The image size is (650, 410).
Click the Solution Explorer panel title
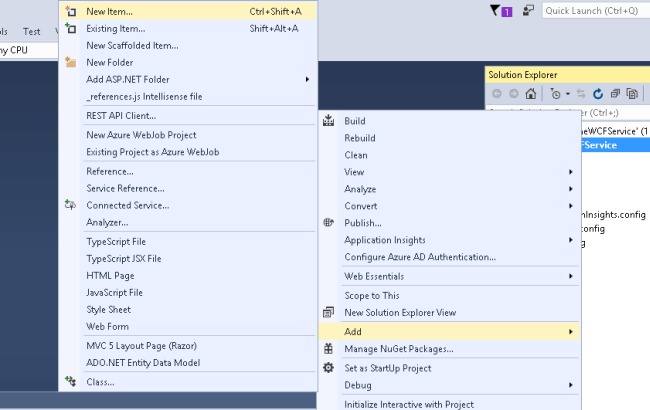(x=523, y=75)
